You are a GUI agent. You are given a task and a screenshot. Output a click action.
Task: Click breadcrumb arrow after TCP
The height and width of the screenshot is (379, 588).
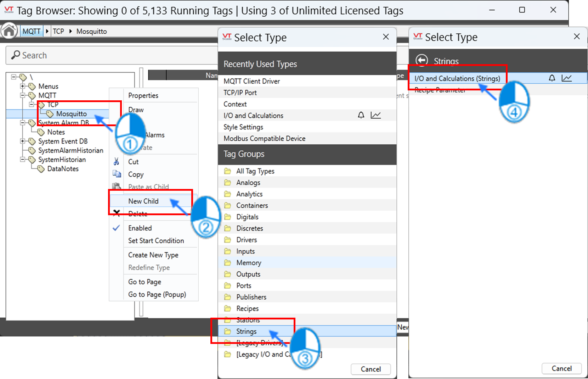coord(70,31)
